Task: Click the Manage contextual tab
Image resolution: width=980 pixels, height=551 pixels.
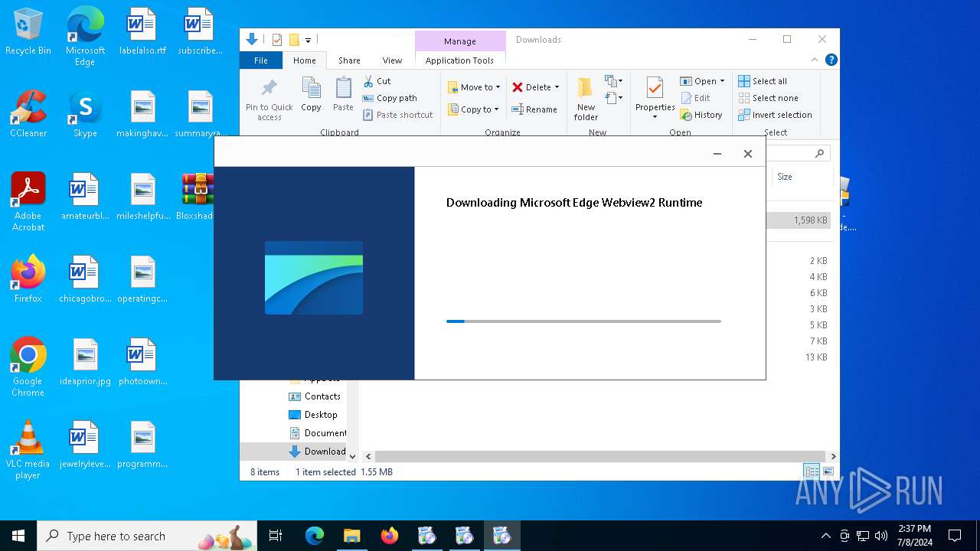Action: [460, 41]
